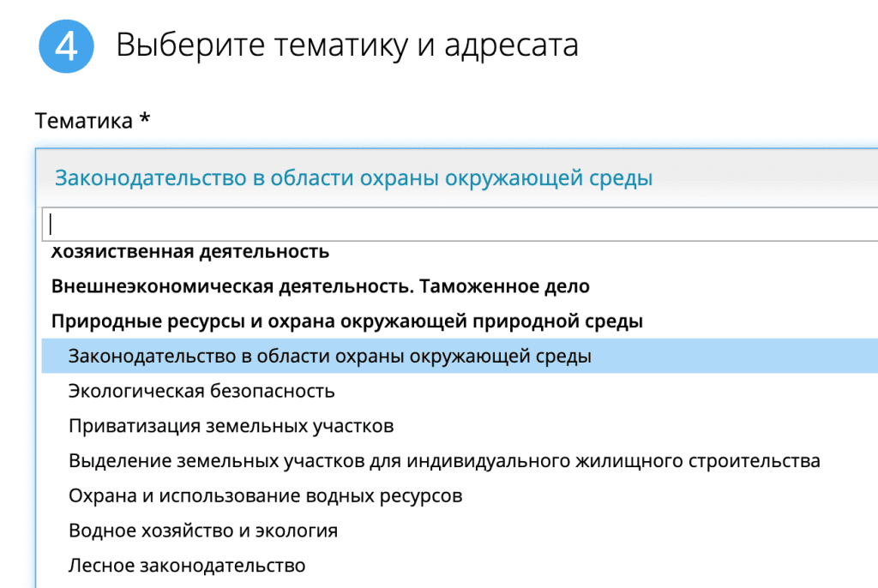Screen dimensions: 878x588
Task: Choose "Охрана и использование водных ресурсов"
Action: (x=265, y=496)
